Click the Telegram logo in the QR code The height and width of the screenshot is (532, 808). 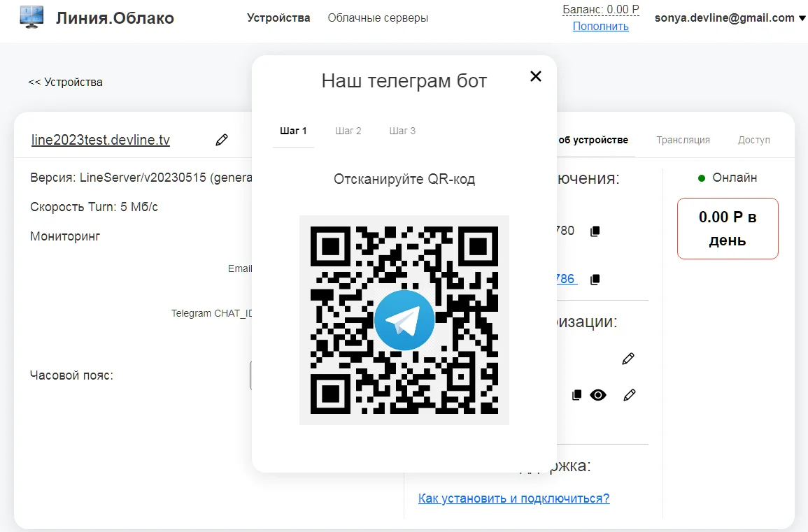(404, 320)
